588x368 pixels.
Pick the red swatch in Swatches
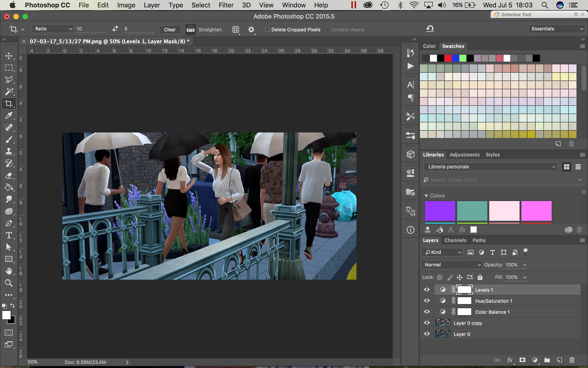tap(448, 58)
